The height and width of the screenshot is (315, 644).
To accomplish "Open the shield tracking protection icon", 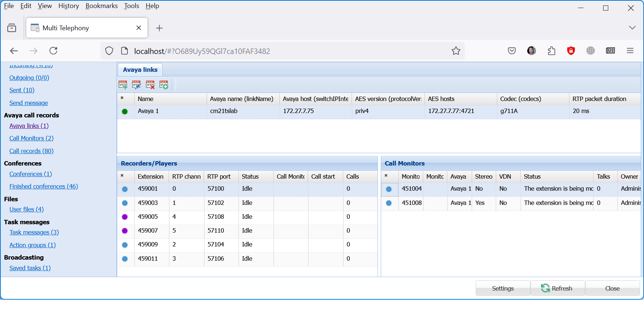I will [x=109, y=51].
